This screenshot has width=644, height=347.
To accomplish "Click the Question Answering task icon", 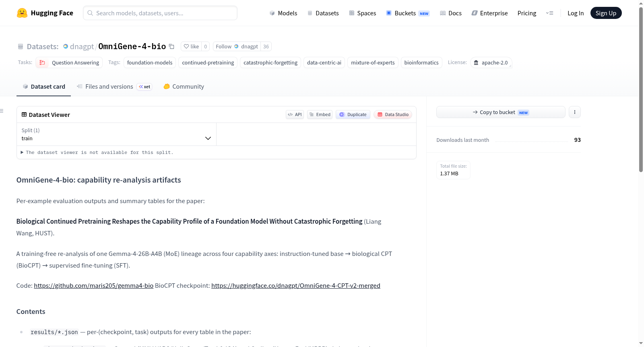I will (42, 62).
